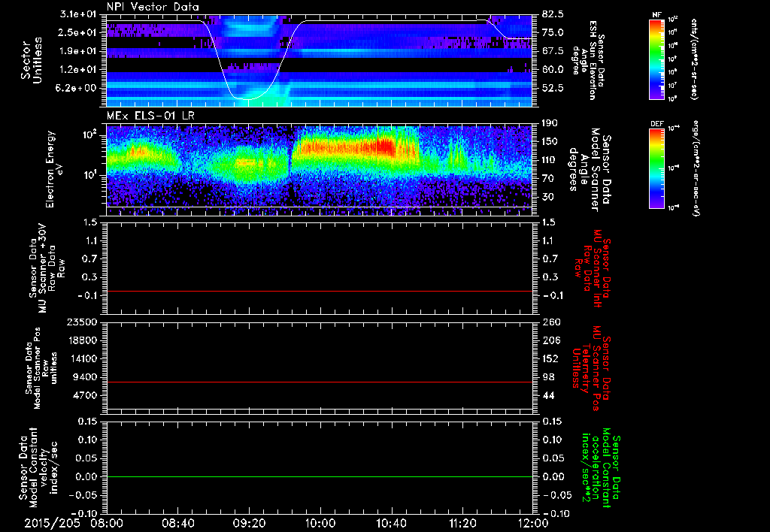The height and width of the screenshot is (532, 770).
Task: Click the NF flux color bar
Action: pos(657,59)
